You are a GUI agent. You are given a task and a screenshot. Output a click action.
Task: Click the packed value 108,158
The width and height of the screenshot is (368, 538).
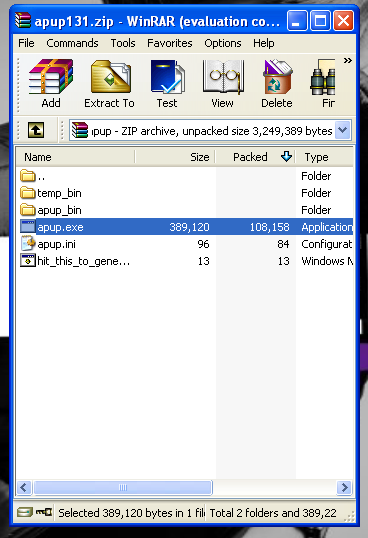[x=270, y=227]
